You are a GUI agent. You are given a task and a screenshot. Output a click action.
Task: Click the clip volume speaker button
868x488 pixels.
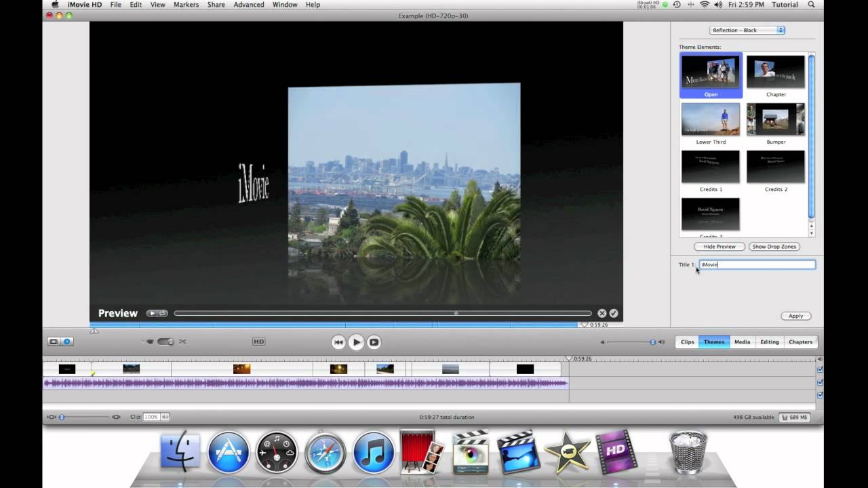pyautogui.click(x=165, y=417)
